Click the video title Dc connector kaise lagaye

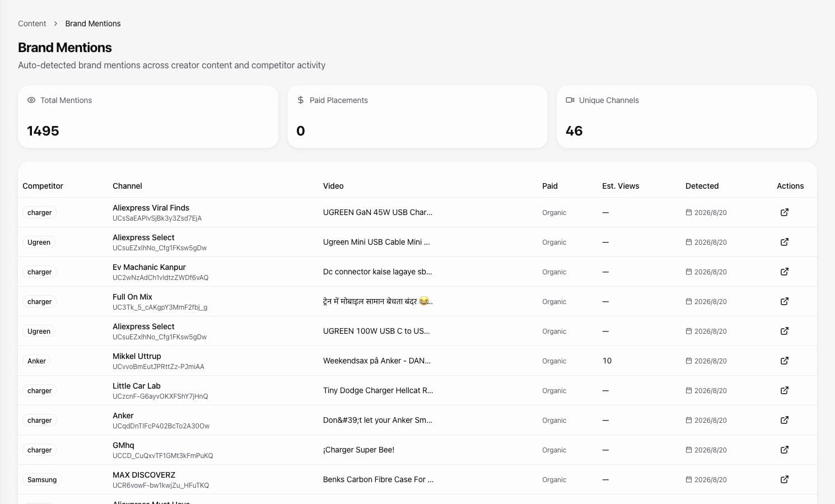(x=377, y=272)
